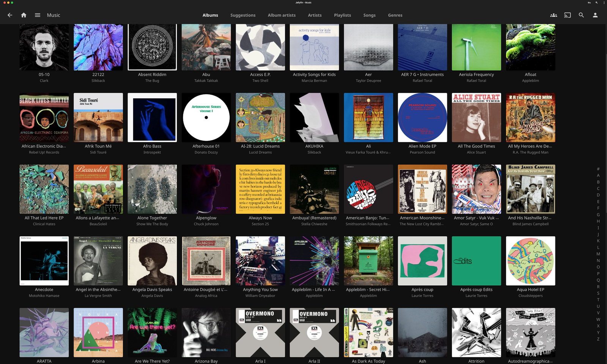
Task: Jump to letter A in alphabet picker
Action: (x=598, y=176)
